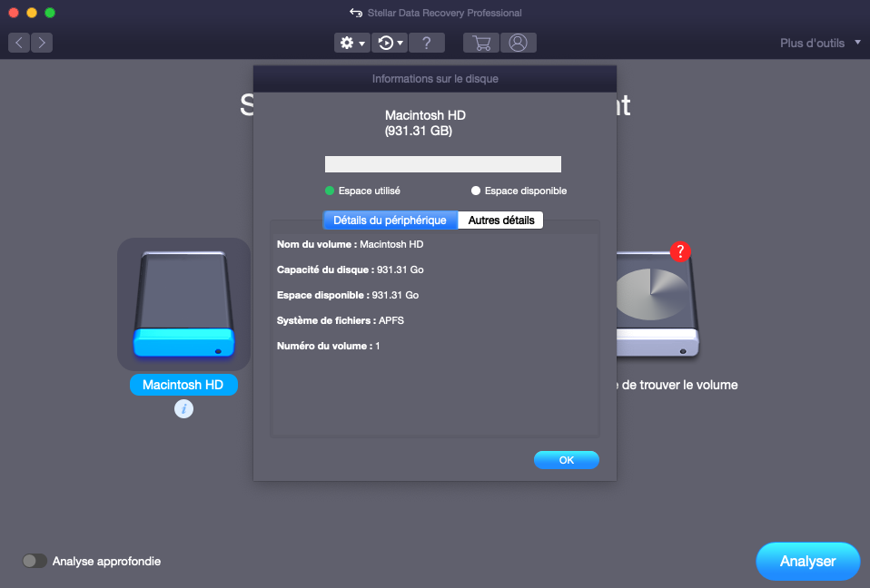
Task: Click the Nom du volume : Macintosh HD row
Action: click(351, 244)
